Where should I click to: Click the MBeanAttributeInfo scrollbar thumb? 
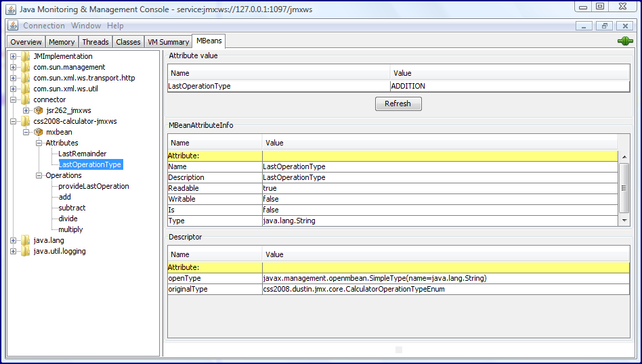click(624, 188)
